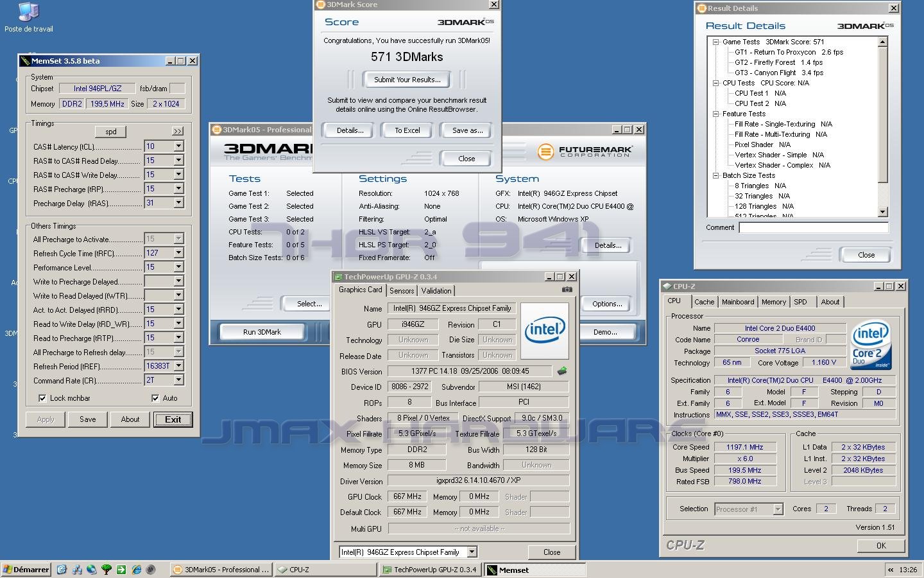Click the spd button in MemSet
Image resolution: width=924 pixels, height=578 pixels.
coord(111,132)
